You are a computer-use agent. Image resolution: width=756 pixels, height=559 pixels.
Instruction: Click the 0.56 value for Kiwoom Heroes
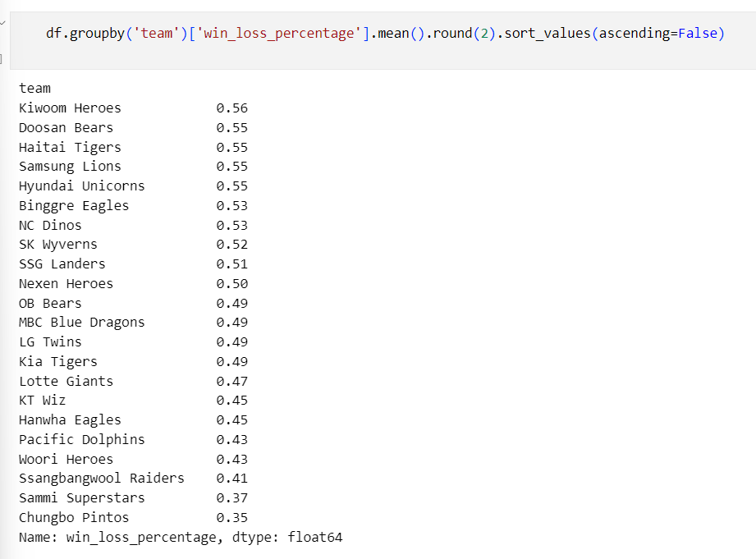click(232, 108)
